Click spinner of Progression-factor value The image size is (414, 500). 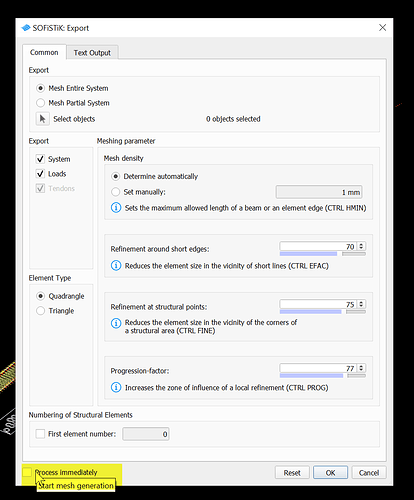(x=361, y=368)
